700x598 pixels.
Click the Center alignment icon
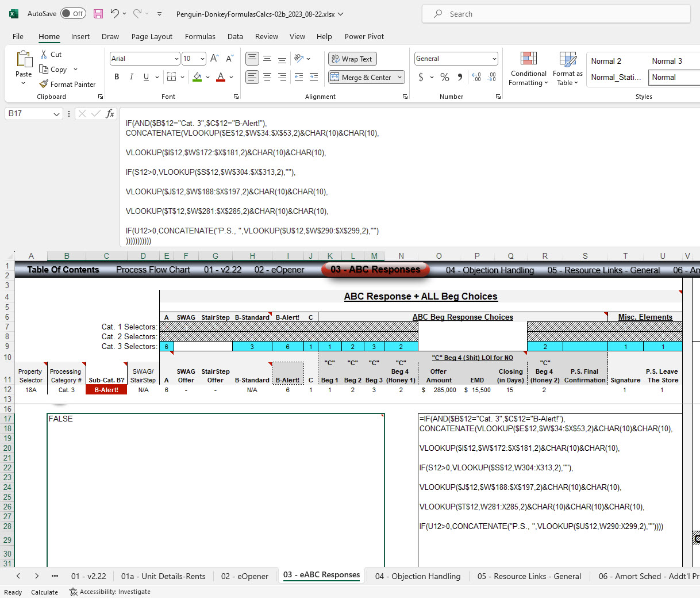[x=267, y=77]
